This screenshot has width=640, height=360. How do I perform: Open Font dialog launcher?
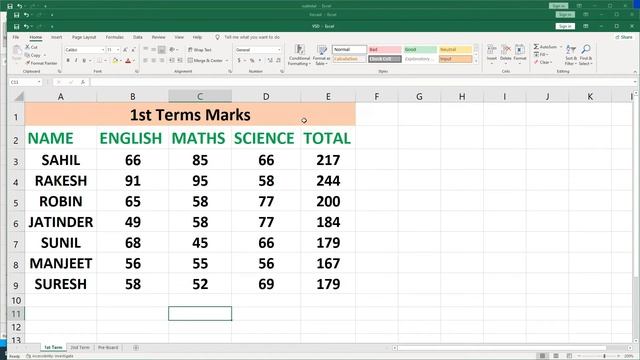(x=136, y=71)
